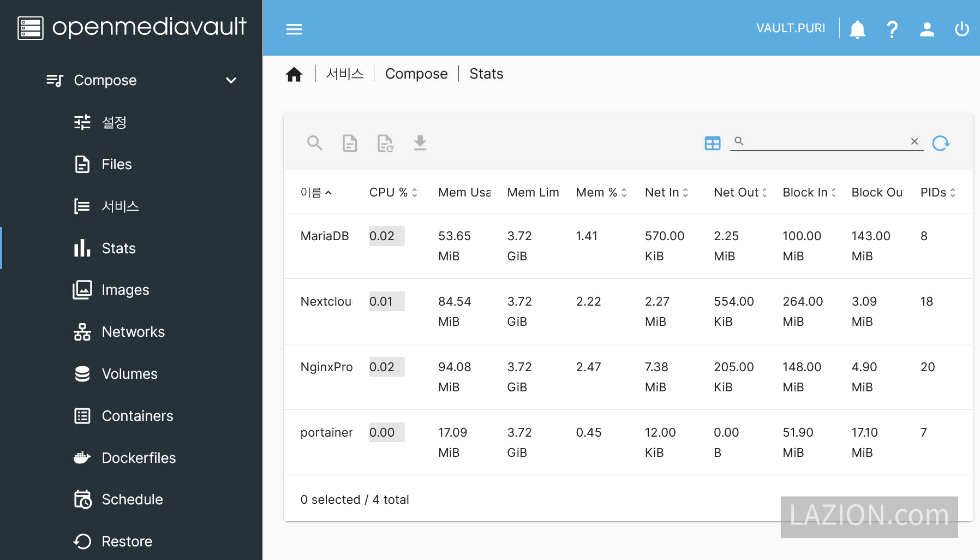Viewport: 980px width, 560px height.
Task: Open the user account menu
Action: point(927,29)
